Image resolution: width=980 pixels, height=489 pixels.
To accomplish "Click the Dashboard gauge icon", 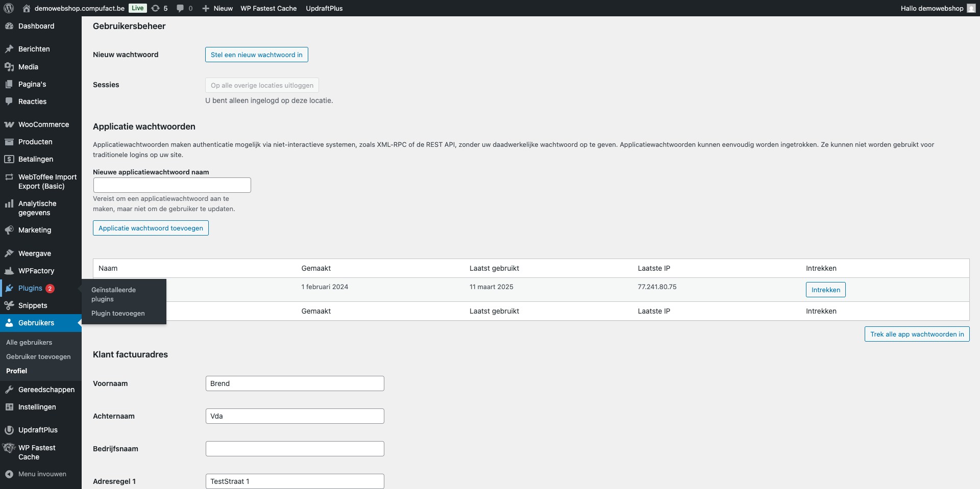I will tap(9, 26).
